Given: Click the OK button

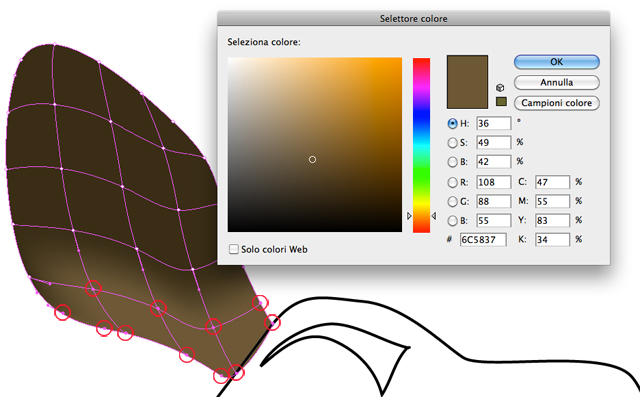Looking at the screenshot, I should point(556,62).
